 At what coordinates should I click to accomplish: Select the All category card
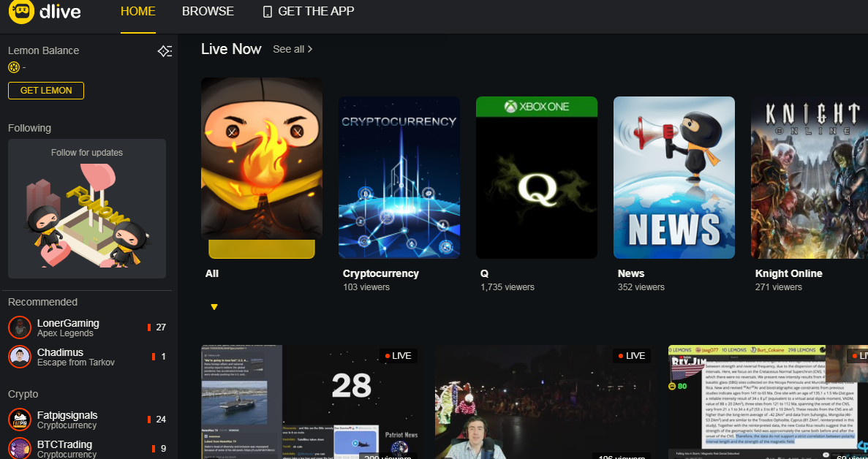261,168
